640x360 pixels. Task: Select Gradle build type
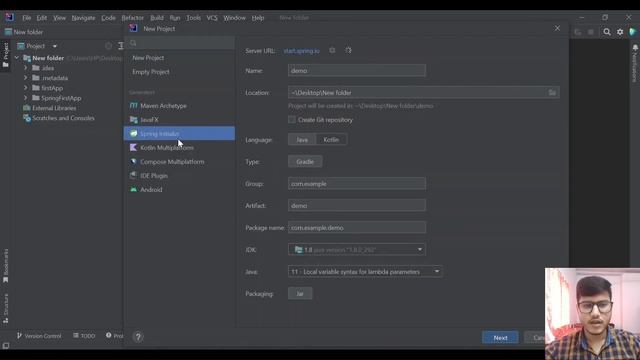point(305,162)
